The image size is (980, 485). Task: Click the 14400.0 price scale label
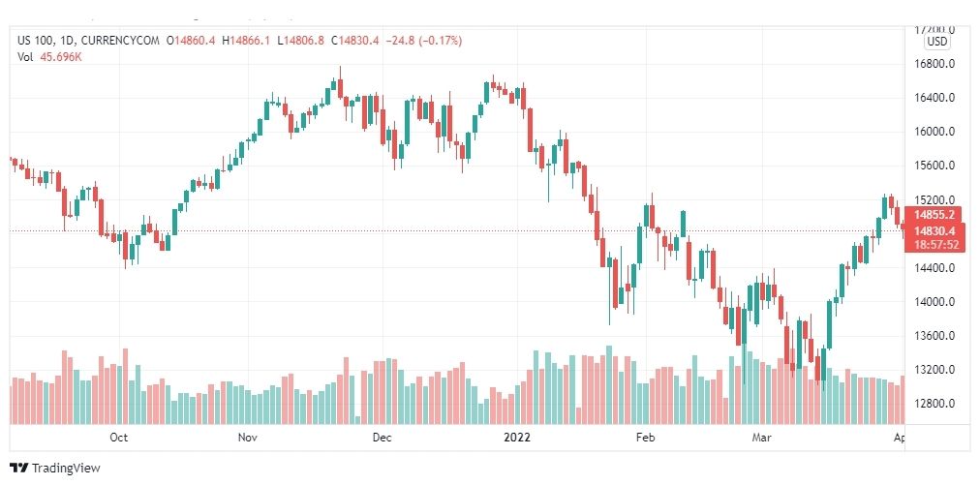click(x=934, y=268)
